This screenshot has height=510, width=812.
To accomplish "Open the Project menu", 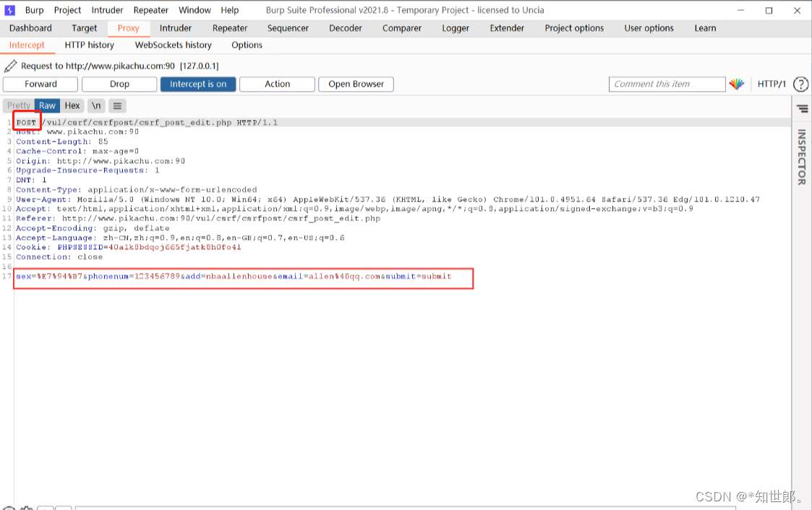I will [x=67, y=10].
